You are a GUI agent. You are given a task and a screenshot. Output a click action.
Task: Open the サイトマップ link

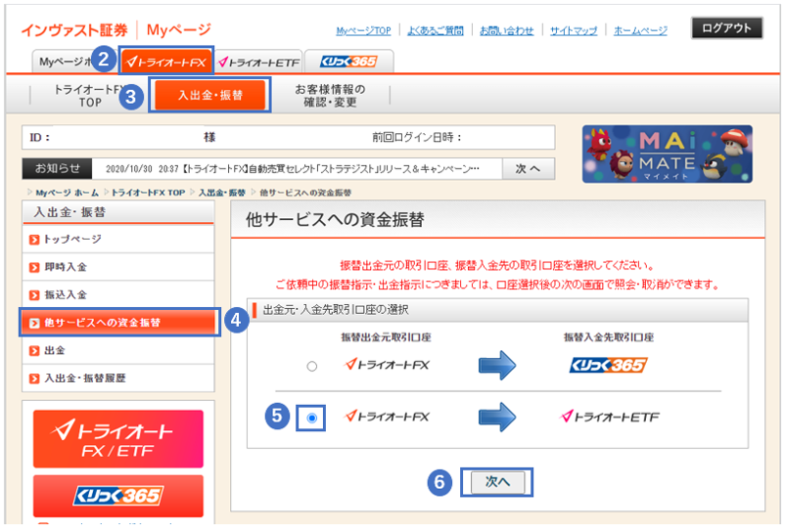click(574, 31)
